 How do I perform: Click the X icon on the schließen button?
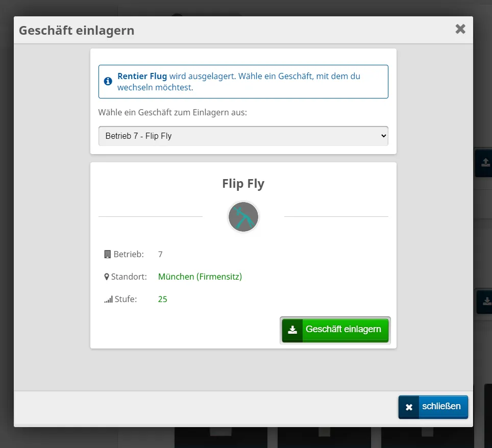click(x=409, y=407)
